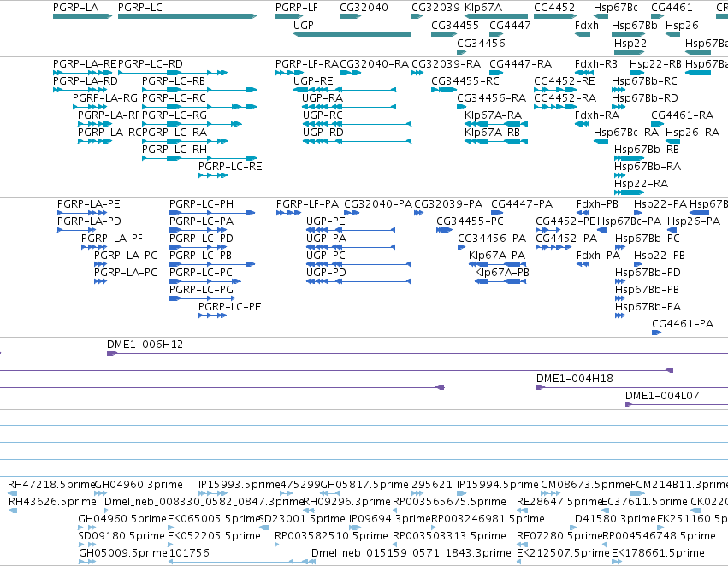The width and height of the screenshot is (728, 566).
Task: Click transcript CG4461-RA
Action: tap(658, 124)
